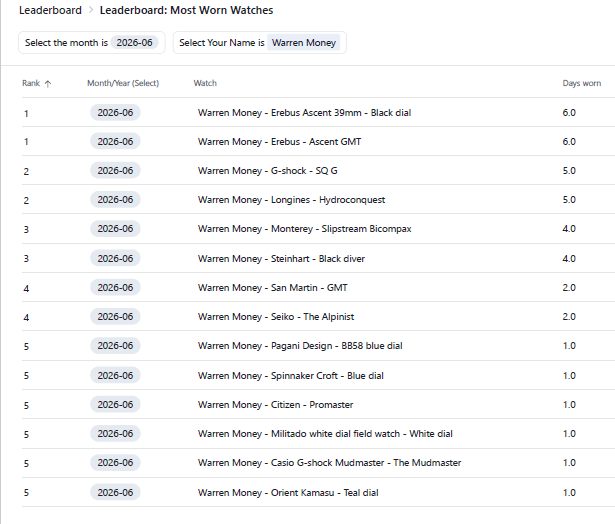
Task: Click 2026-06 tag in Monterey Slipstream row
Action: tap(115, 229)
